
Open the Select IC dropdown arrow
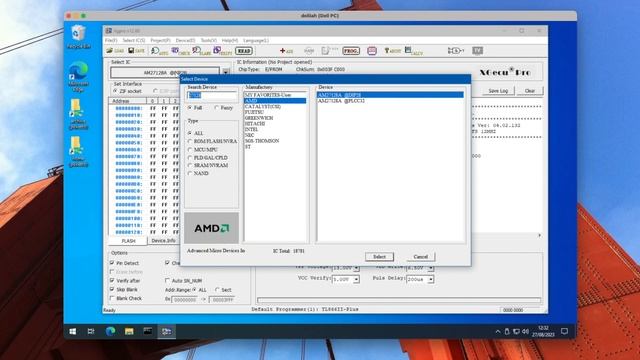coord(225,72)
